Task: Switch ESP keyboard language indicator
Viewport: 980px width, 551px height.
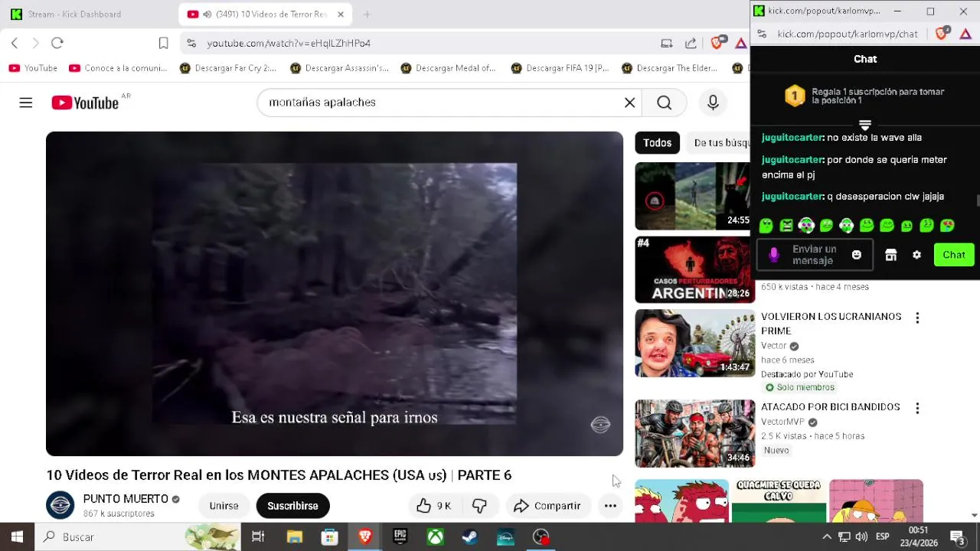Action: (882, 537)
